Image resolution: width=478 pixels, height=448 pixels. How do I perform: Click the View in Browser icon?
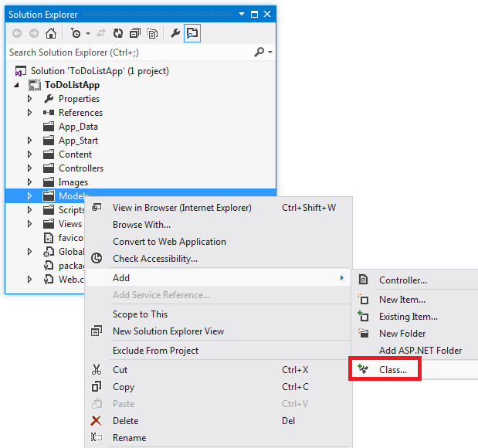tap(97, 208)
